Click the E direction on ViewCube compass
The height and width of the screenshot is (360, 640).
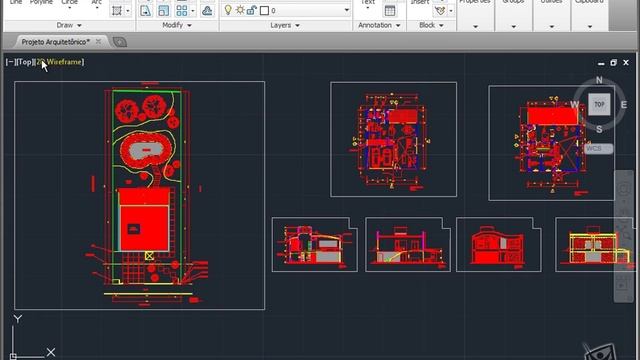624,105
